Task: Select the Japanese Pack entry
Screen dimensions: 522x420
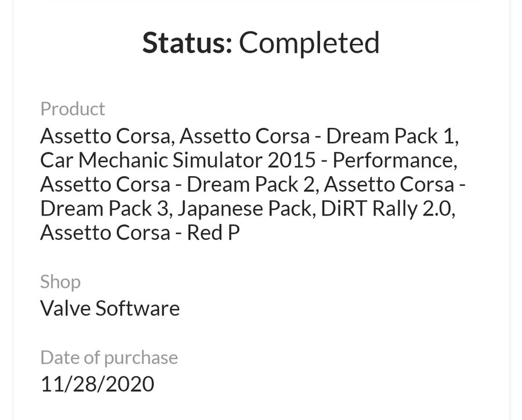Action: click(x=244, y=209)
